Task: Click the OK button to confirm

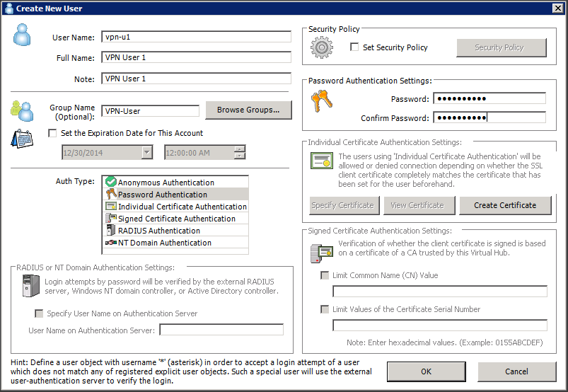Action: [426, 371]
